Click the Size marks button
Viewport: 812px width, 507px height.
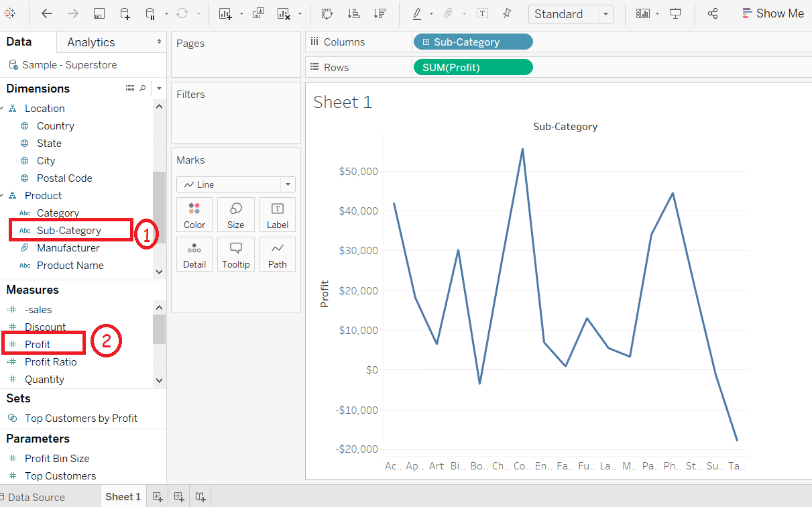pyautogui.click(x=236, y=215)
